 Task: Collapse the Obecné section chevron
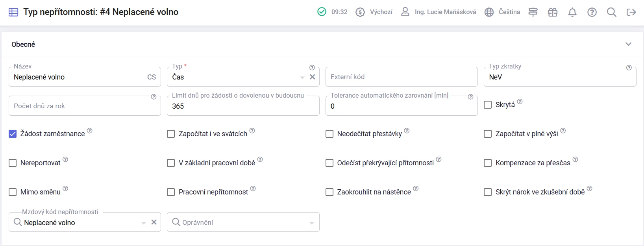coord(629,44)
